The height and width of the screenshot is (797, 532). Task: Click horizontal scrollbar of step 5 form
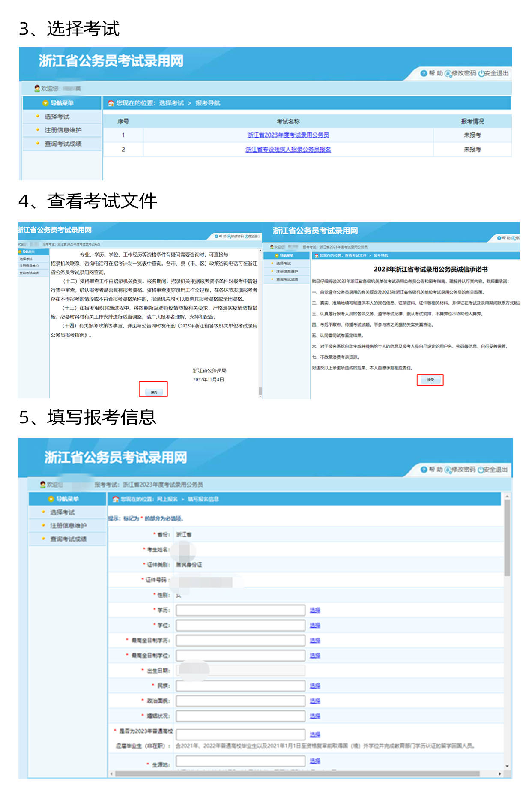(x=297, y=774)
